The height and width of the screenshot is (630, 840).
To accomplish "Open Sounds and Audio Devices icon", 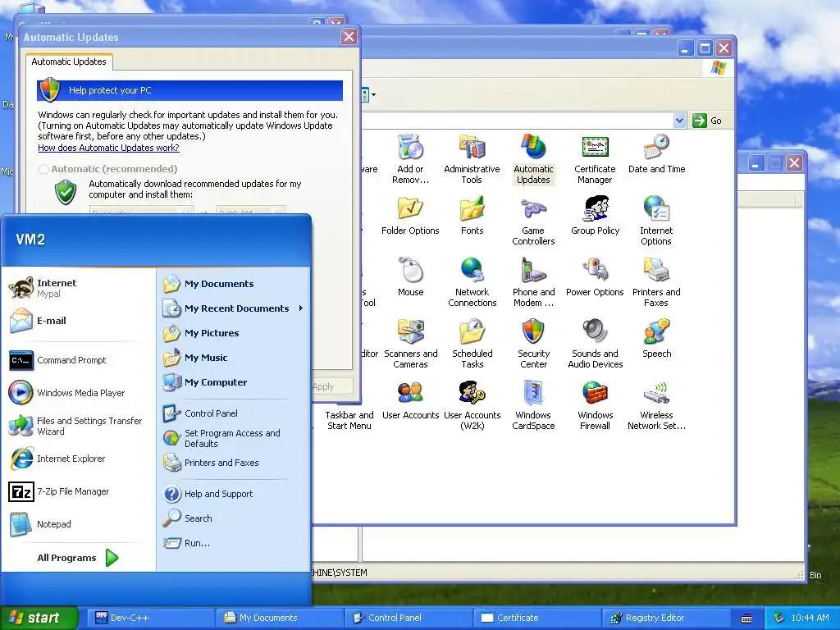I will 595,344.
